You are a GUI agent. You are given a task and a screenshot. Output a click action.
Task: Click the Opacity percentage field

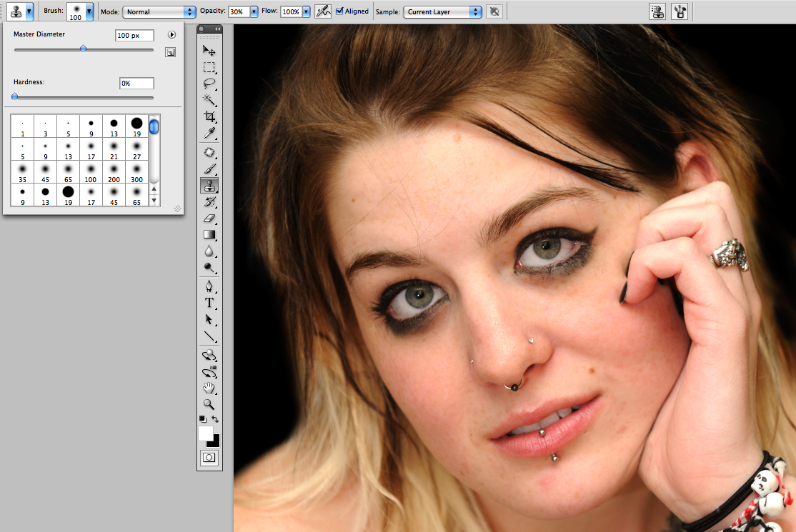pos(239,11)
